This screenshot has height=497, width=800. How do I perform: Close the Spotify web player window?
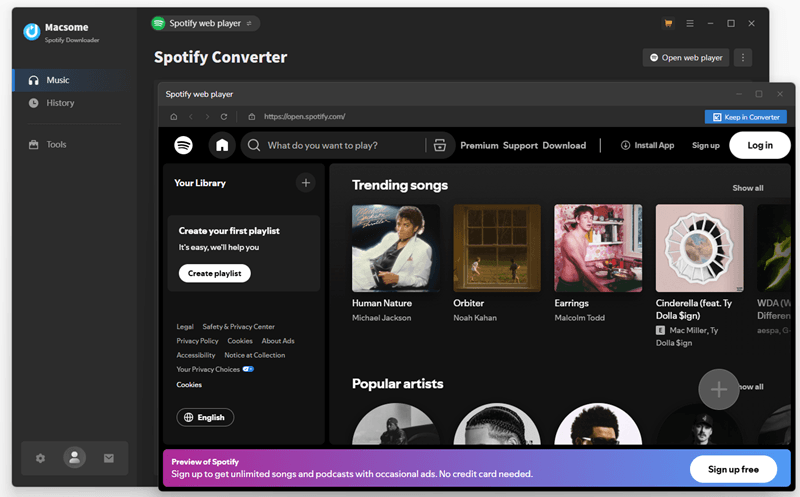pyautogui.click(x=780, y=94)
